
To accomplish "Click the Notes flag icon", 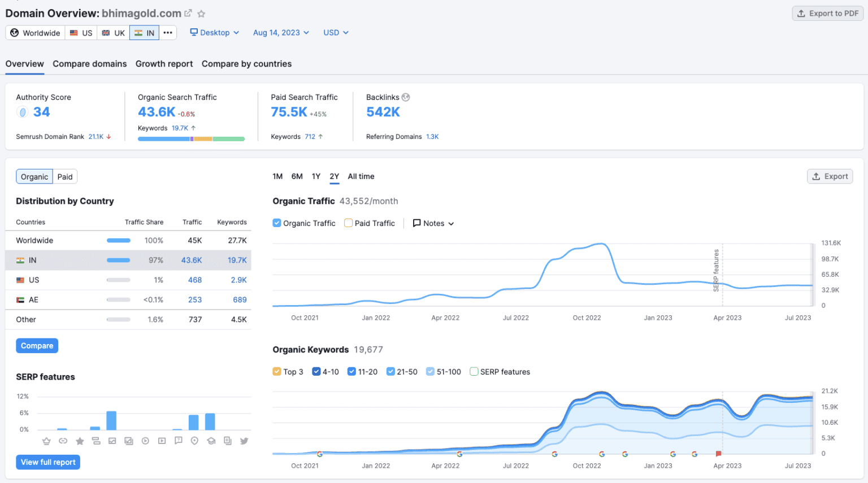I will pos(417,223).
